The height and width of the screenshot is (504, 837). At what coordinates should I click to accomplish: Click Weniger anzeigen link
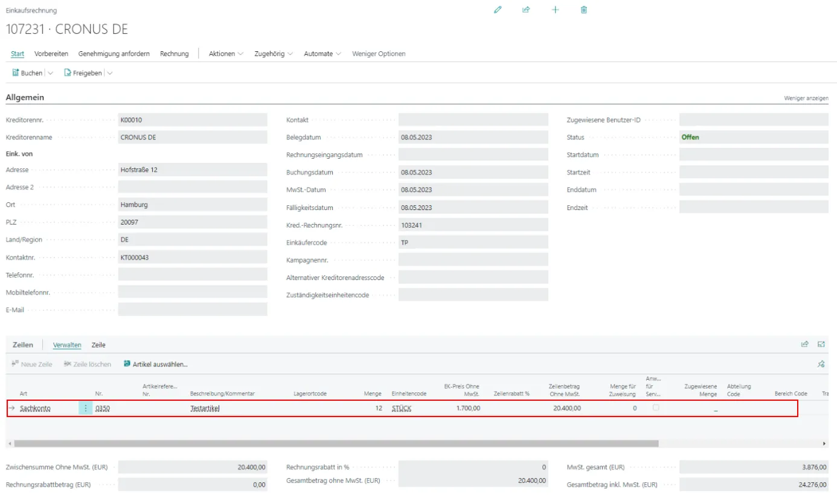click(x=806, y=98)
